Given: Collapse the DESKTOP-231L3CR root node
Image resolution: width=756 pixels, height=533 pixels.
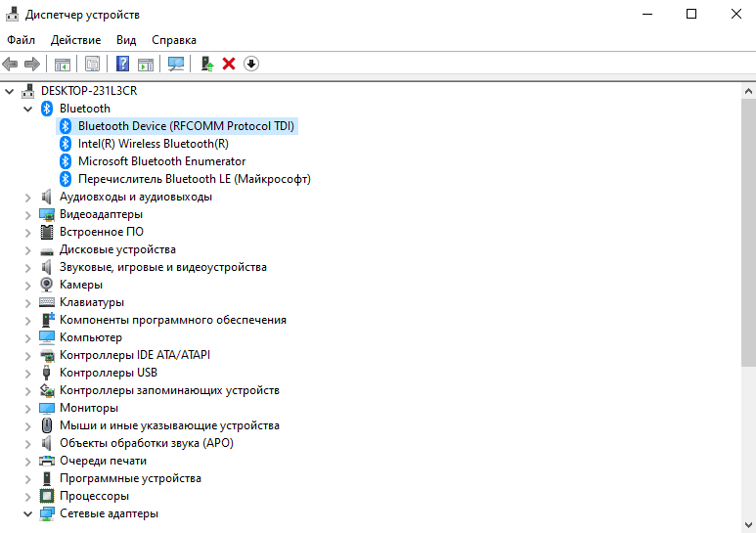Looking at the screenshot, I should 9,91.
